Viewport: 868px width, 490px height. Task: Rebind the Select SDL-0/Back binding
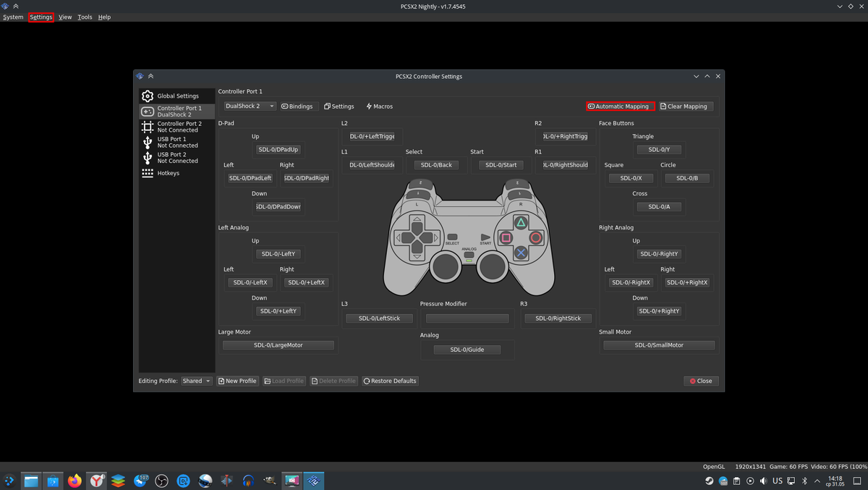point(436,165)
